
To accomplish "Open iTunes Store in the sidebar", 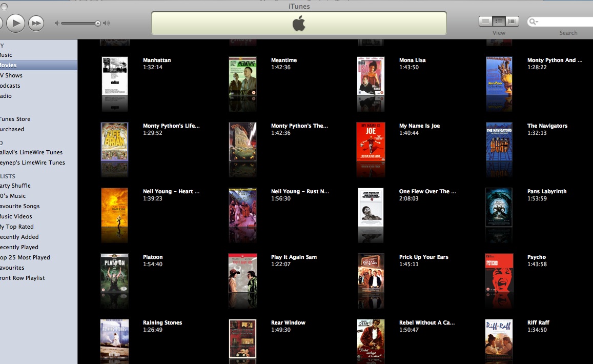I will pyautogui.click(x=38, y=119).
